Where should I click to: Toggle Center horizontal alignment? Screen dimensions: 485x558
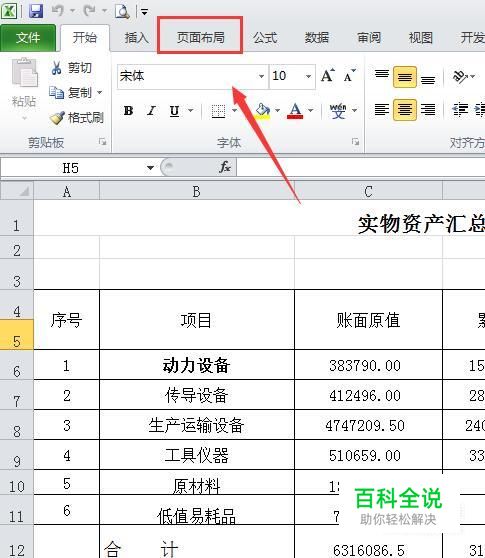[405, 110]
